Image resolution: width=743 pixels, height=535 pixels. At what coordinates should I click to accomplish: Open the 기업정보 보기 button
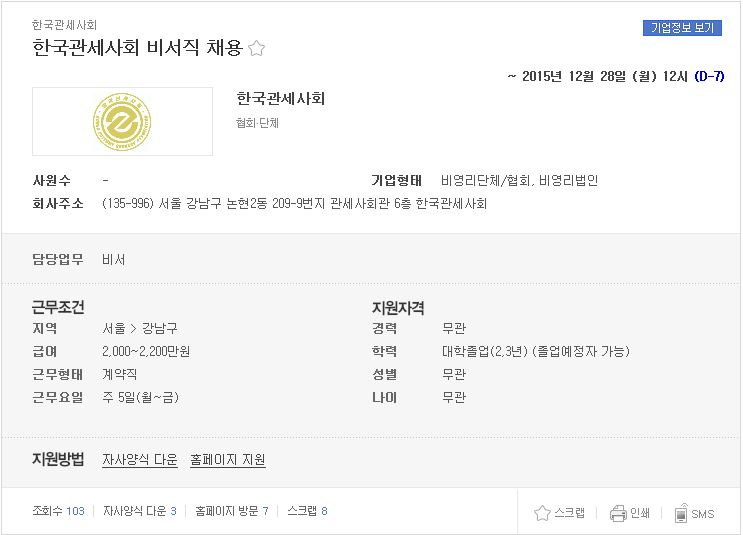click(x=682, y=28)
